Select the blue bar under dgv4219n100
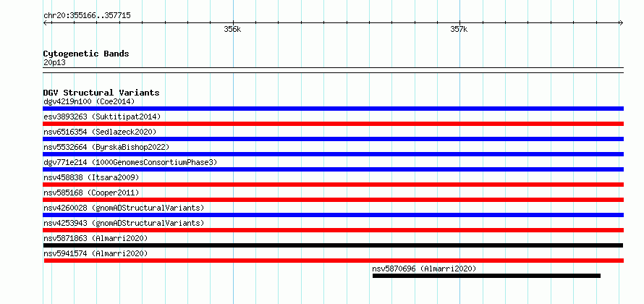This screenshot has height=304, width=644. tap(333, 109)
